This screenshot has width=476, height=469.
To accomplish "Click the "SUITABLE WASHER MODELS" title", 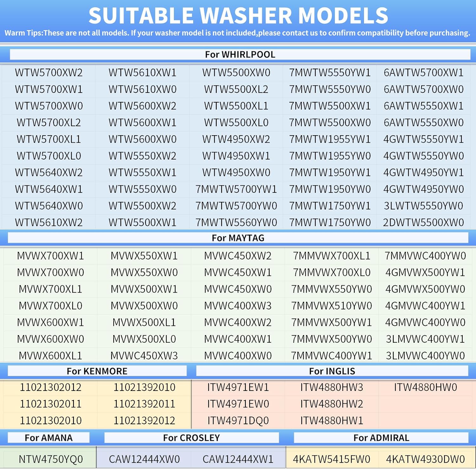I will tap(238, 15).
